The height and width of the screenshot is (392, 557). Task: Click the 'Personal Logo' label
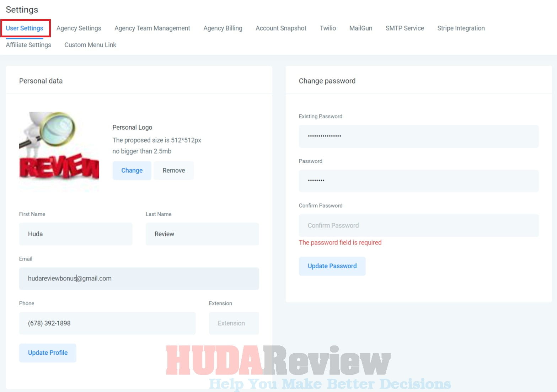click(x=132, y=127)
